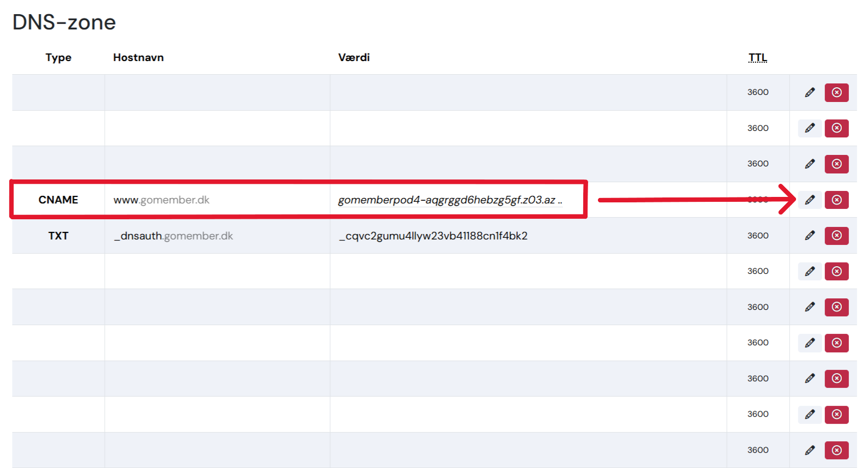868x468 pixels.
Task: Click red delete icon in second row
Action: click(x=836, y=128)
